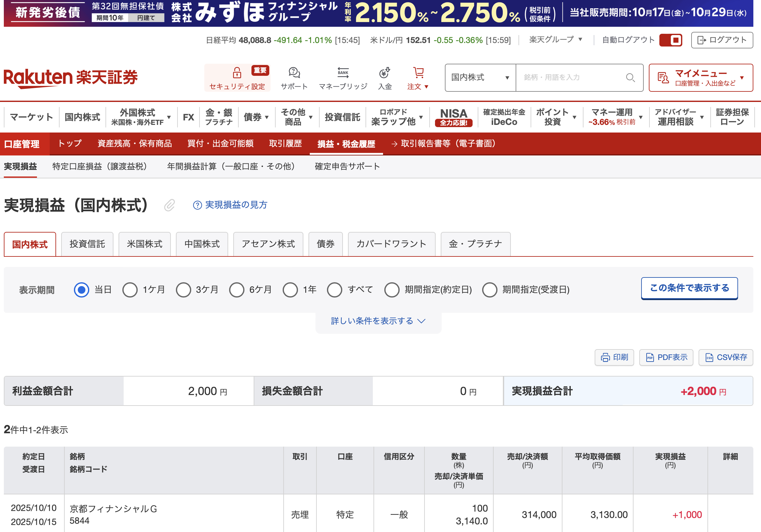761x532 pixels.
Task: Click the paperclip icon beside page title
Action: 169,205
